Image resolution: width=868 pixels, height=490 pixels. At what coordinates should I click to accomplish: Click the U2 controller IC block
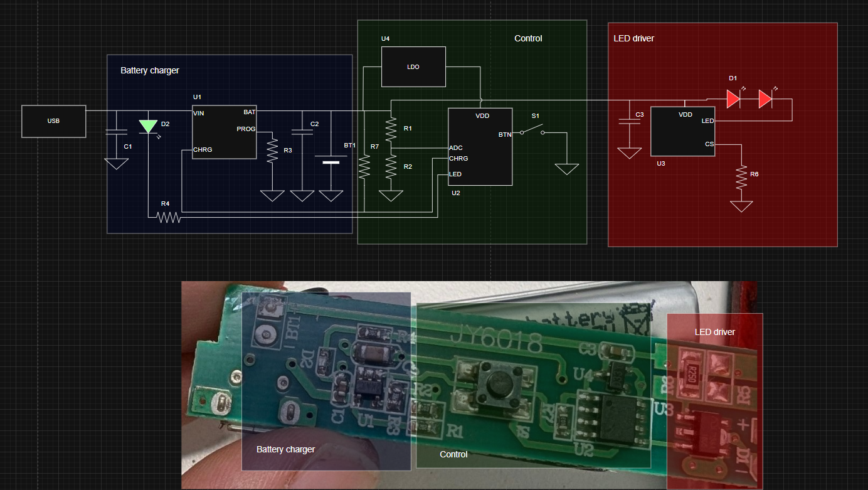(480, 147)
